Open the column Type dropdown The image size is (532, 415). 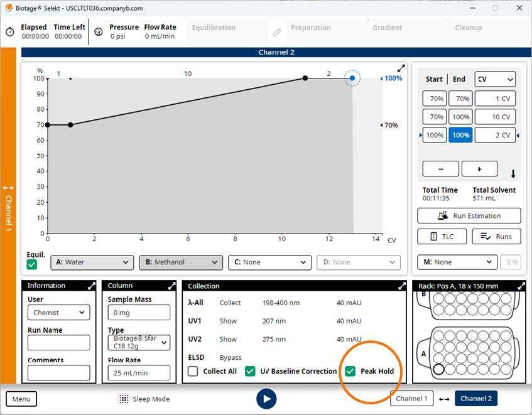coord(138,342)
